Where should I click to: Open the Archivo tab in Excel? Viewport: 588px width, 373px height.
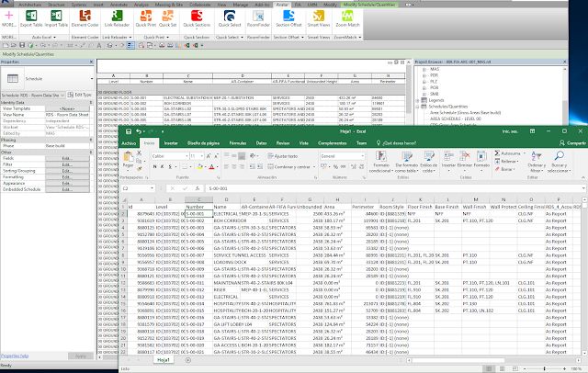(x=129, y=143)
